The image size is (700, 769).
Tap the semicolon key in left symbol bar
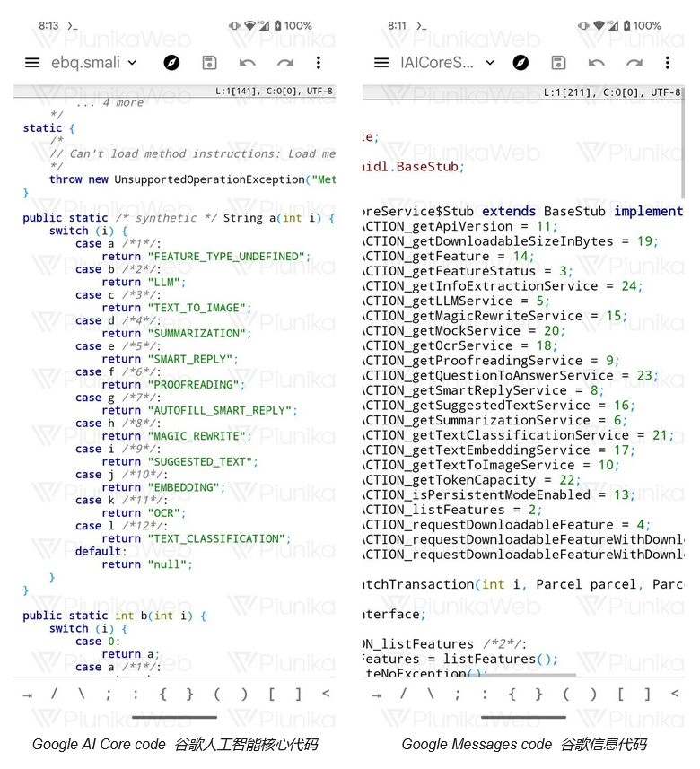click(x=109, y=694)
